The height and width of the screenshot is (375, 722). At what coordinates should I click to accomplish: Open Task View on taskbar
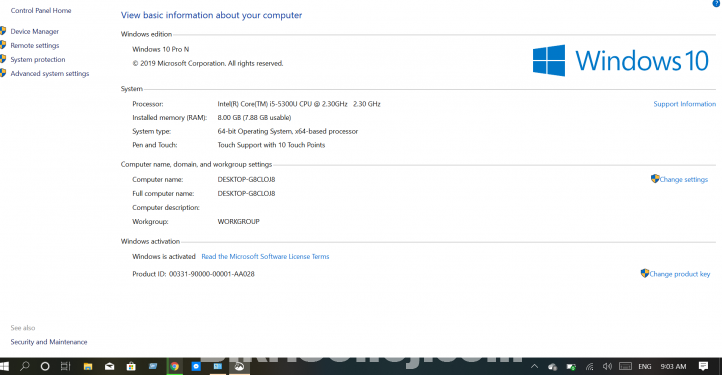click(x=65, y=367)
